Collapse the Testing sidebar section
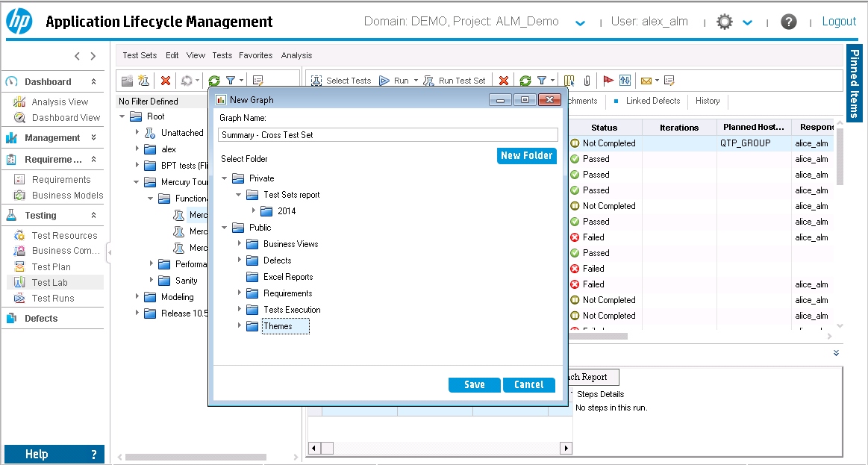Screen dimensions: 868x465 (93, 216)
